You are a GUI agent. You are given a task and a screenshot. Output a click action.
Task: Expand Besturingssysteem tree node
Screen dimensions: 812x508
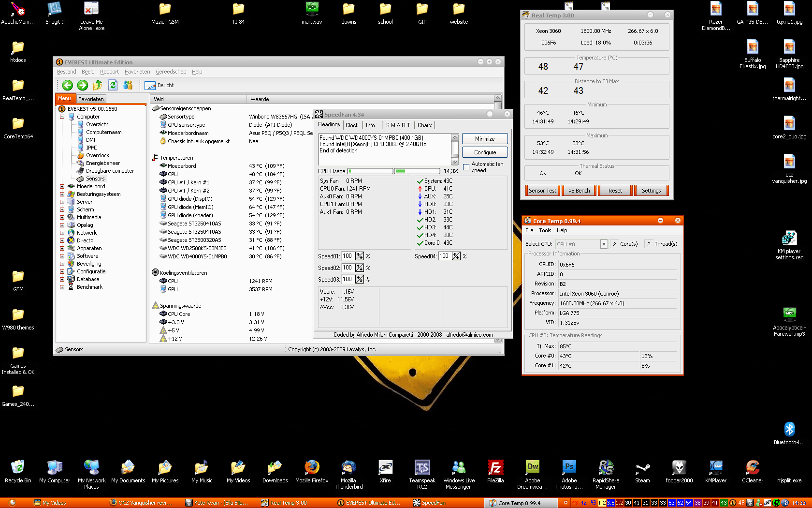pos(62,194)
